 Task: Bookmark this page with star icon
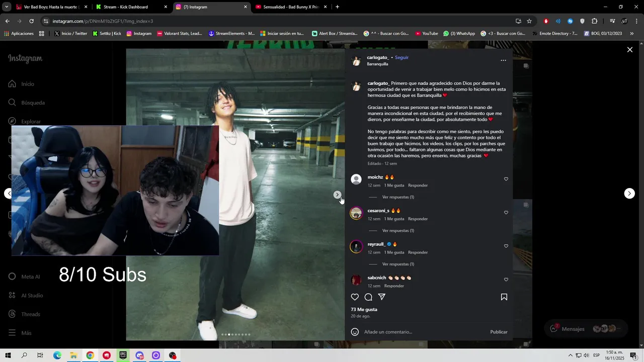(x=529, y=21)
